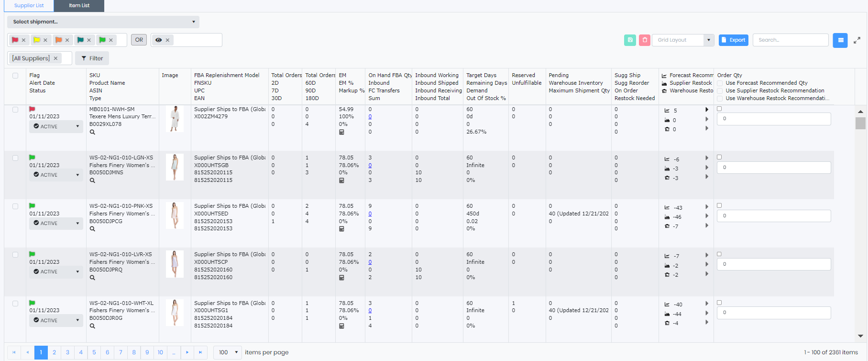This screenshot has width=868, height=361.
Task: Click magnifier icon under ASIN B0050DJPRQ
Action: [92, 278]
